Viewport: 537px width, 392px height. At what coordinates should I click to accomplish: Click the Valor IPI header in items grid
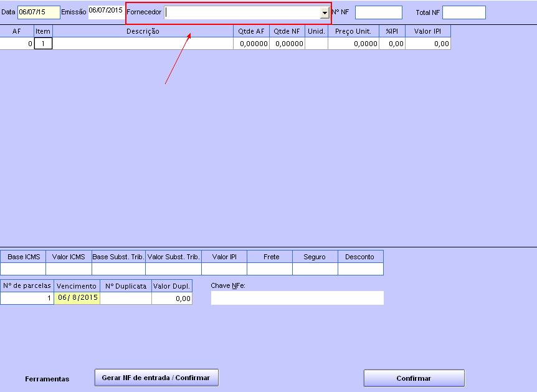pos(428,31)
